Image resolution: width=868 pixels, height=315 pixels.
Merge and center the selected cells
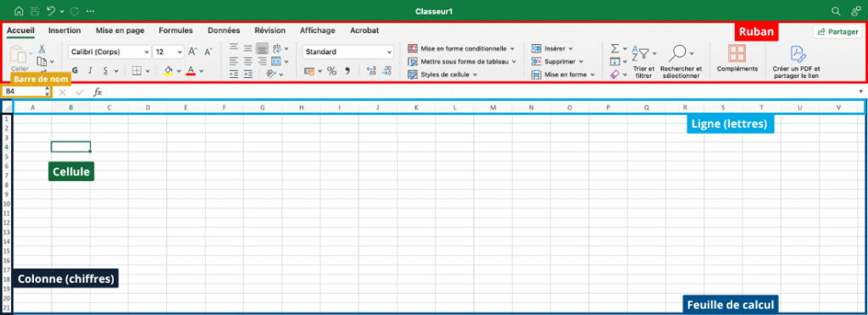tap(276, 61)
